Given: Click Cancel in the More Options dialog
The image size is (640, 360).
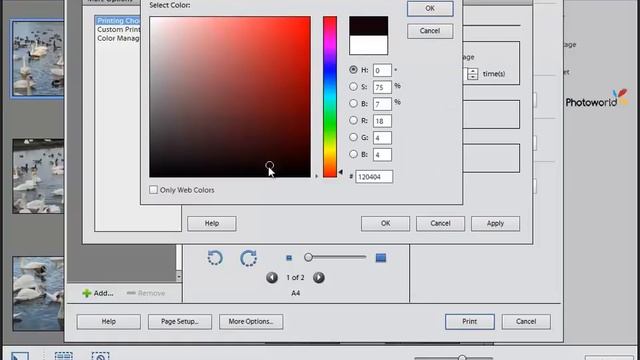Looking at the screenshot, I should (x=440, y=224).
